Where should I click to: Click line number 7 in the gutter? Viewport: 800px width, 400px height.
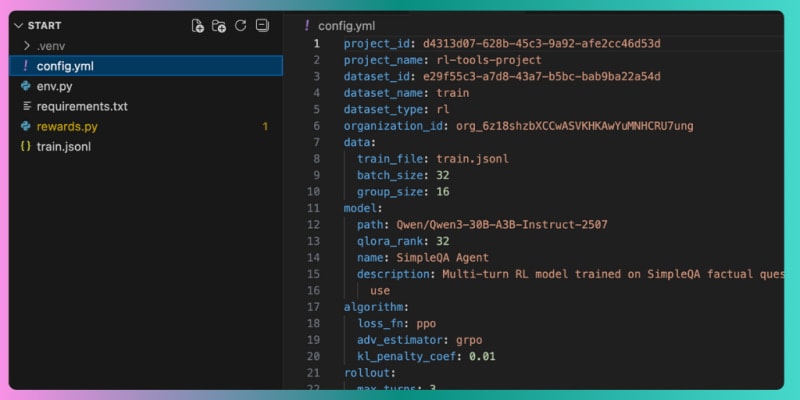316,142
